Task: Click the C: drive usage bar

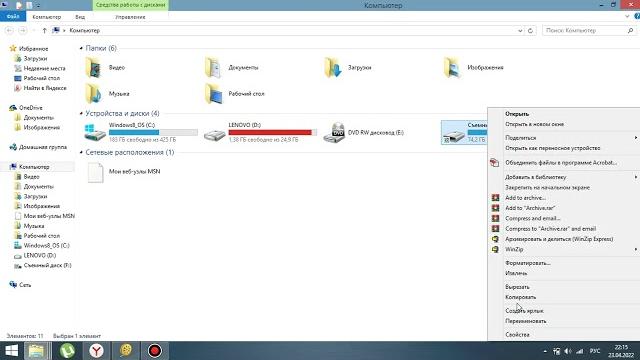Action: tap(153, 132)
